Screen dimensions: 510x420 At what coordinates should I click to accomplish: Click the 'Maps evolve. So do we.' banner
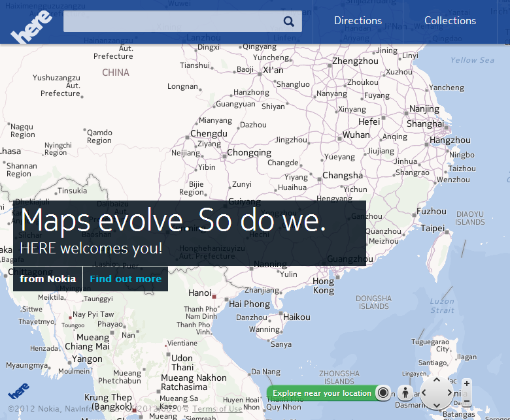coord(190,233)
